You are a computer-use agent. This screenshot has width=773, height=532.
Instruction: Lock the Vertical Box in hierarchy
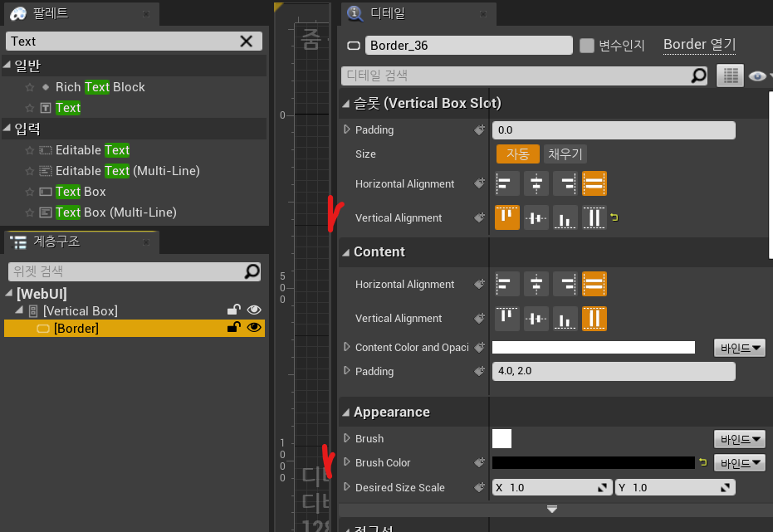click(235, 310)
